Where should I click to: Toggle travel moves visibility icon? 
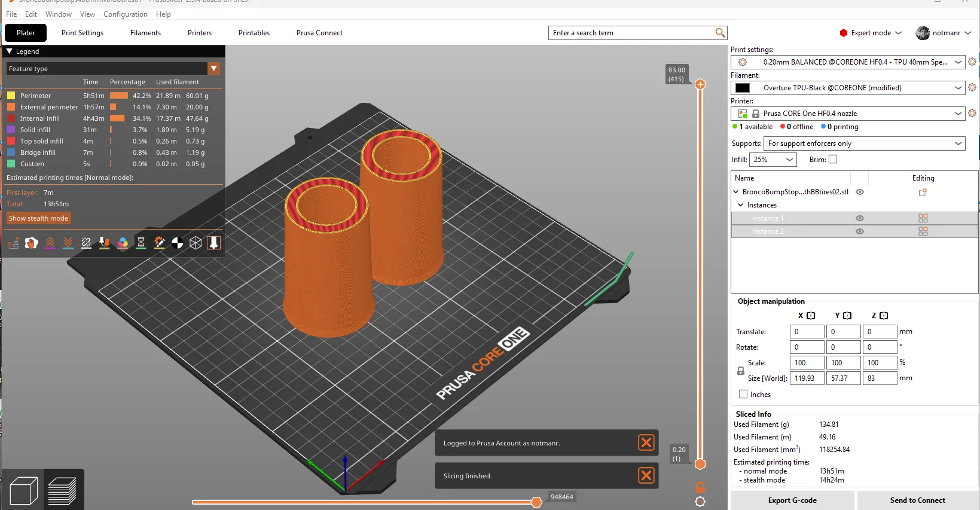pos(13,242)
